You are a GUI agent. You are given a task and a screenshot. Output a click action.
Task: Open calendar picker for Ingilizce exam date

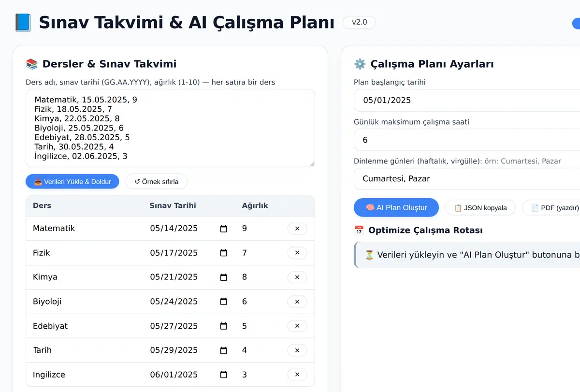223,375
